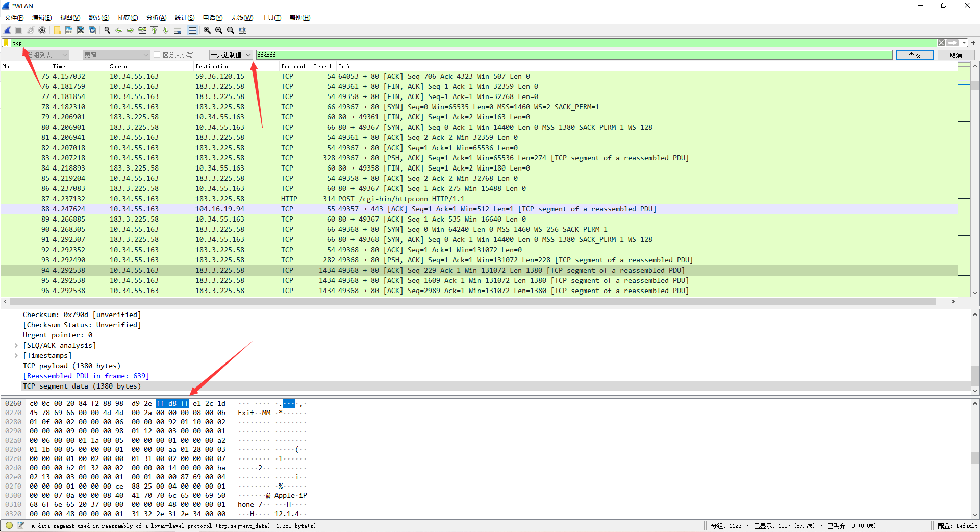The width and height of the screenshot is (980, 532).
Task: Stop the running capture
Action: tap(19, 30)
